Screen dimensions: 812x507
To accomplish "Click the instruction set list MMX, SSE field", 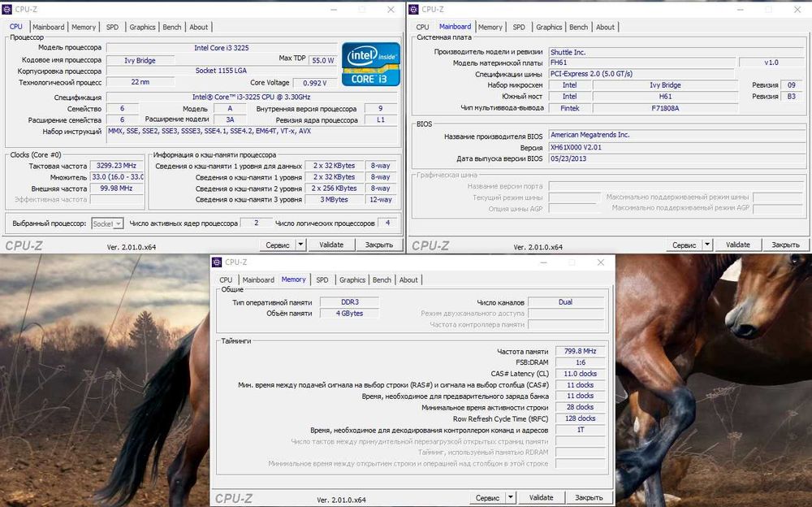I will coord(253,136).
